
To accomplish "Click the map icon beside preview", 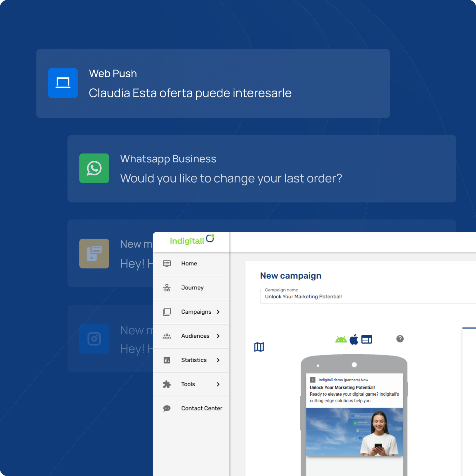I will [x=259, y=347].
